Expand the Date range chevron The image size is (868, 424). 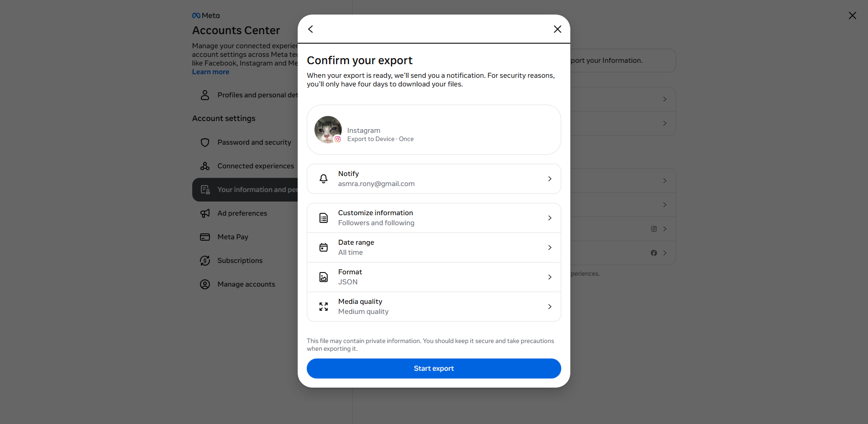(549, 247)
